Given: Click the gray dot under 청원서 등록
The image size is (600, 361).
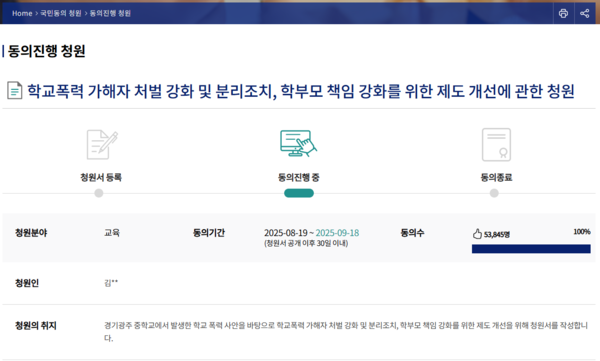Looking at the screenshot, I should [x=99, y=193].
